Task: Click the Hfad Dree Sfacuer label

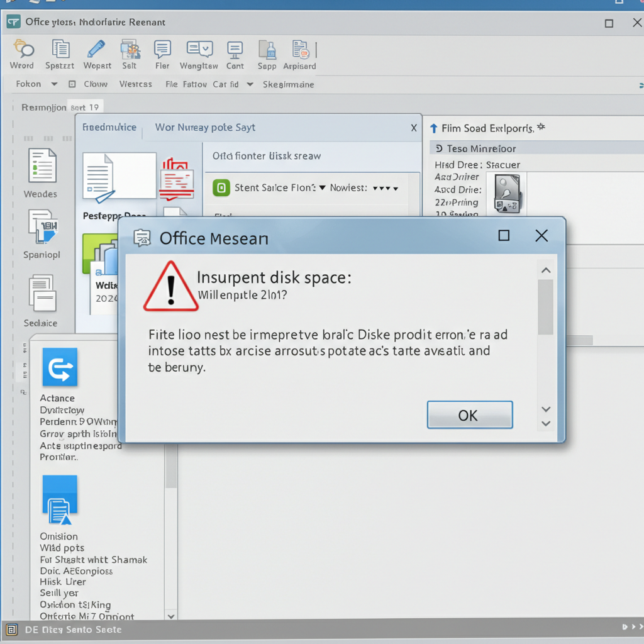Action: click(x=477, y=165)
